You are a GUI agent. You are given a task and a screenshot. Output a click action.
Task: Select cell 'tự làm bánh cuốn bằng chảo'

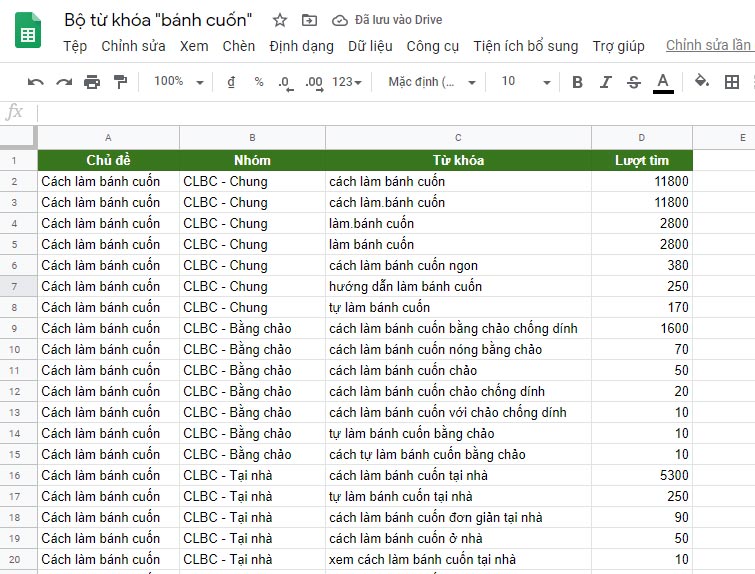pos(458,433)
